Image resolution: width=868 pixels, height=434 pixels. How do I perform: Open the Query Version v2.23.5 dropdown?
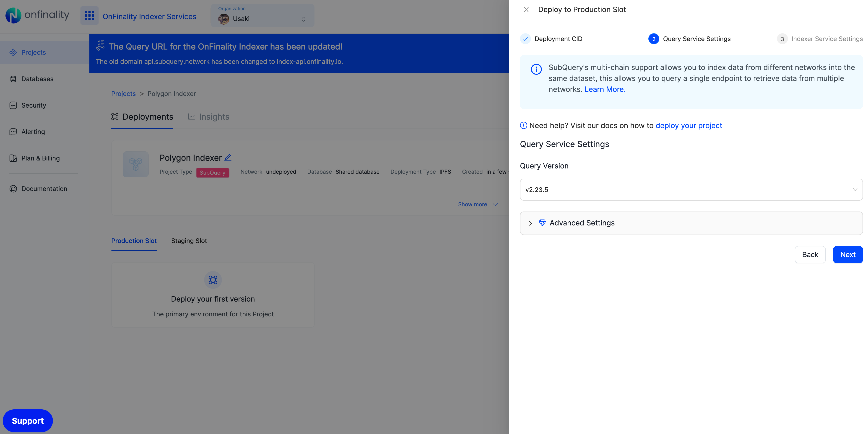click(691, 190)
